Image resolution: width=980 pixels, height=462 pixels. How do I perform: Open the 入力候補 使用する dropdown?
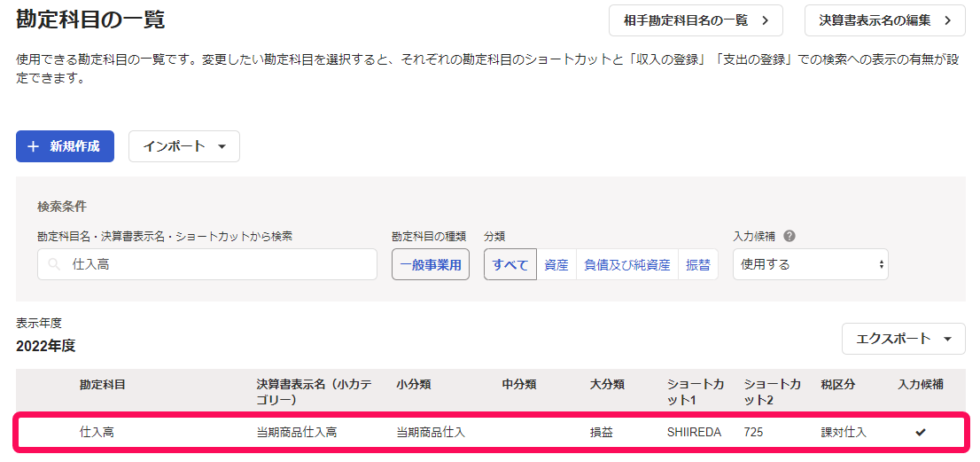(811, 264)
